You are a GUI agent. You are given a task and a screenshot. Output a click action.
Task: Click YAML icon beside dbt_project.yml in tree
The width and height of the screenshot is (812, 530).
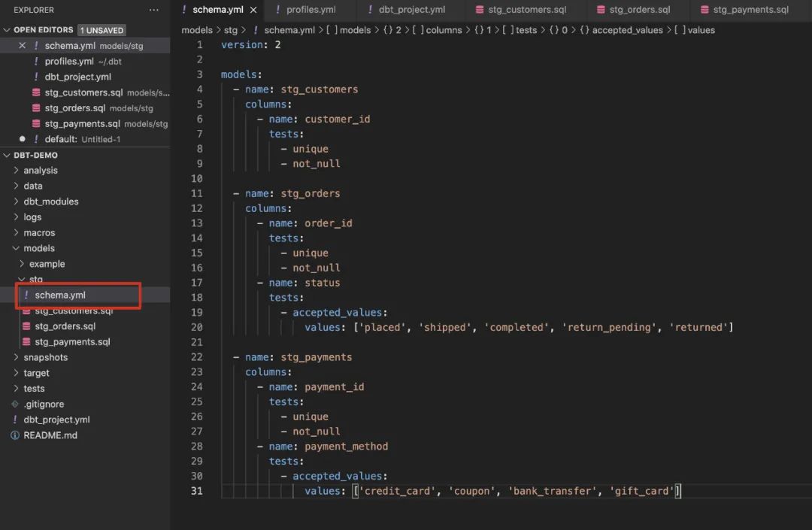tap(15, 419)
